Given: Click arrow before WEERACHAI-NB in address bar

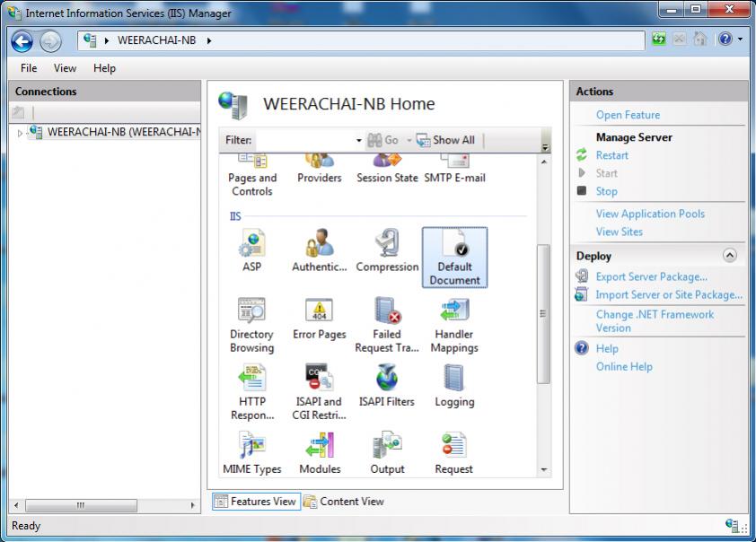Looking at the screenshot, I should point(107,41).
